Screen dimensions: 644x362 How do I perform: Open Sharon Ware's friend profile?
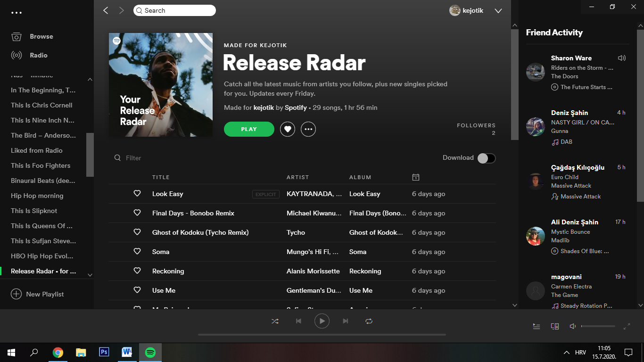click(571, 58)
